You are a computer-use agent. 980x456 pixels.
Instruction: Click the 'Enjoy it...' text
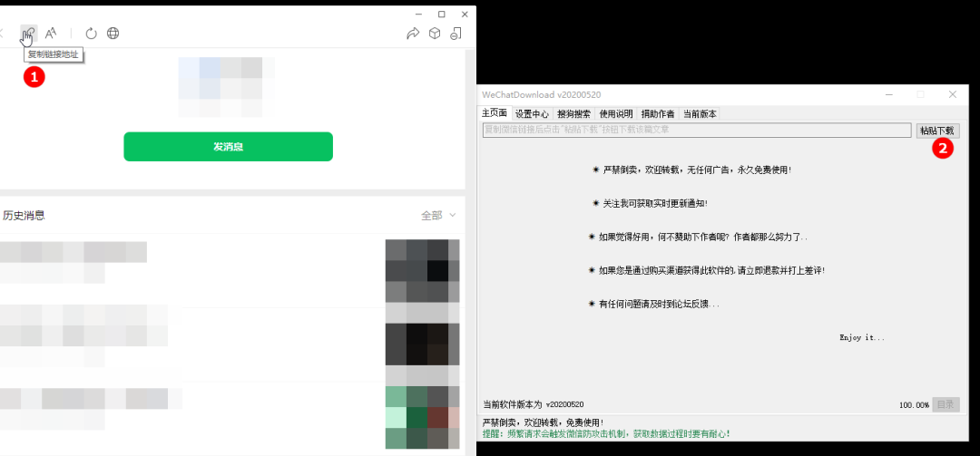(x=862, y=337)
